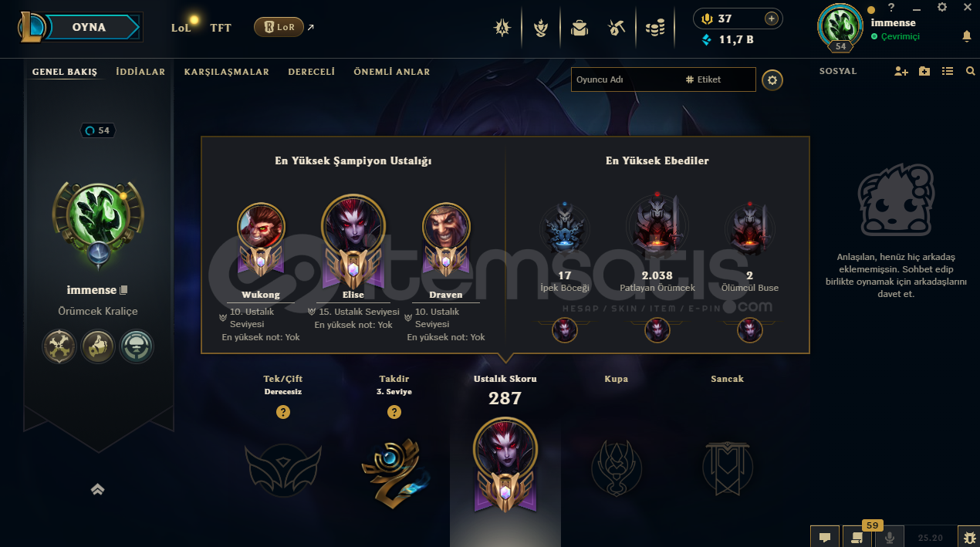This screenshot has width=980, height=547.
Task: Switch to the KARŞILAŞMALAR tab
Action: click(226, 72)
